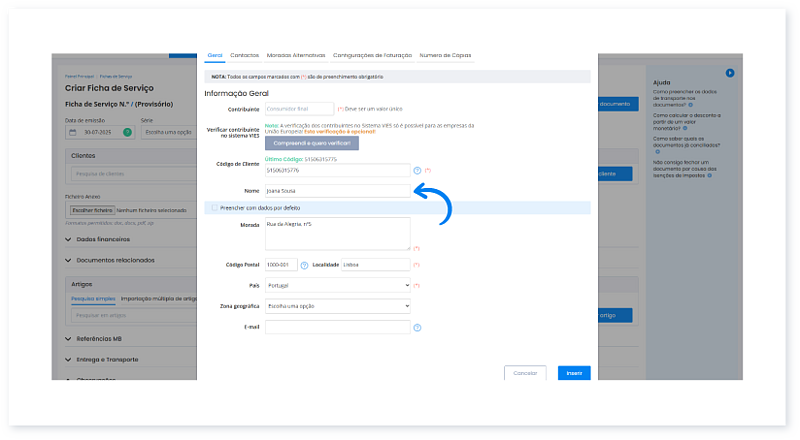Switch to the Contactos tab
Screen dimensions: 800x440
[244, 55]
